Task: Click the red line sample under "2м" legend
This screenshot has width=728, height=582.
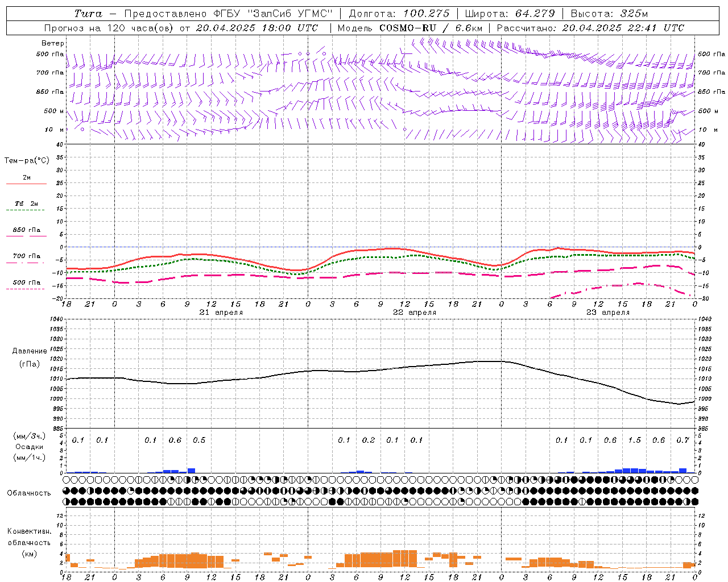Action: coord(26,184)
